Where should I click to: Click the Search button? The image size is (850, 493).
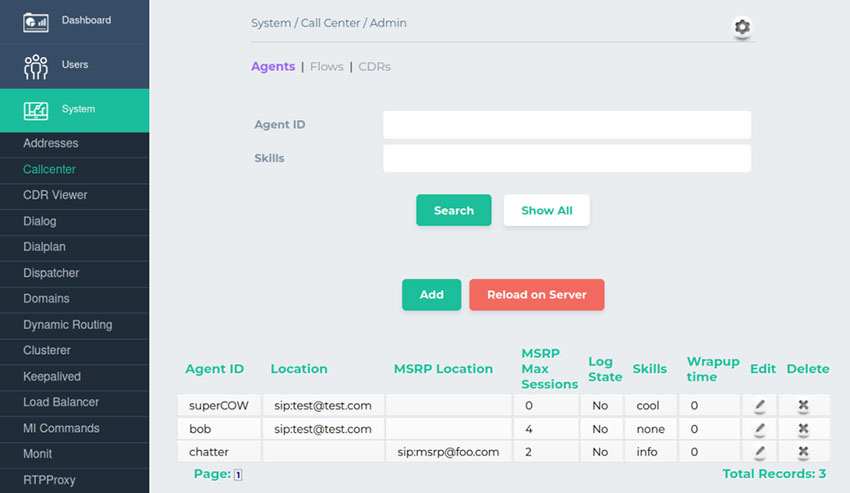453,211
